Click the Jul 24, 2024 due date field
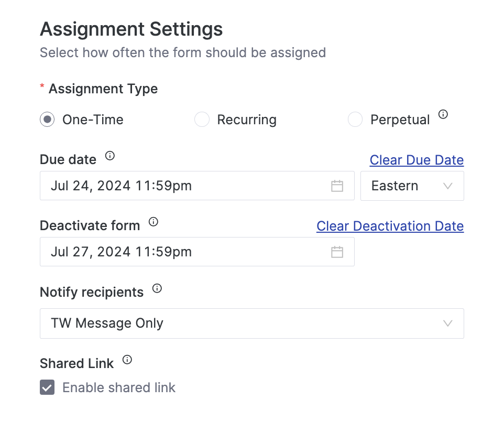 157,186
